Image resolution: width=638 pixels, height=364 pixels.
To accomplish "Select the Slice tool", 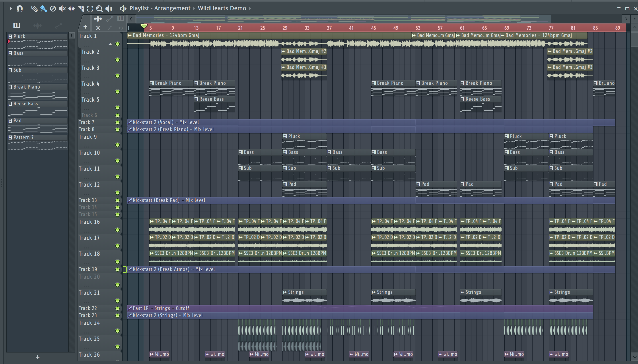I will point(81,9).
